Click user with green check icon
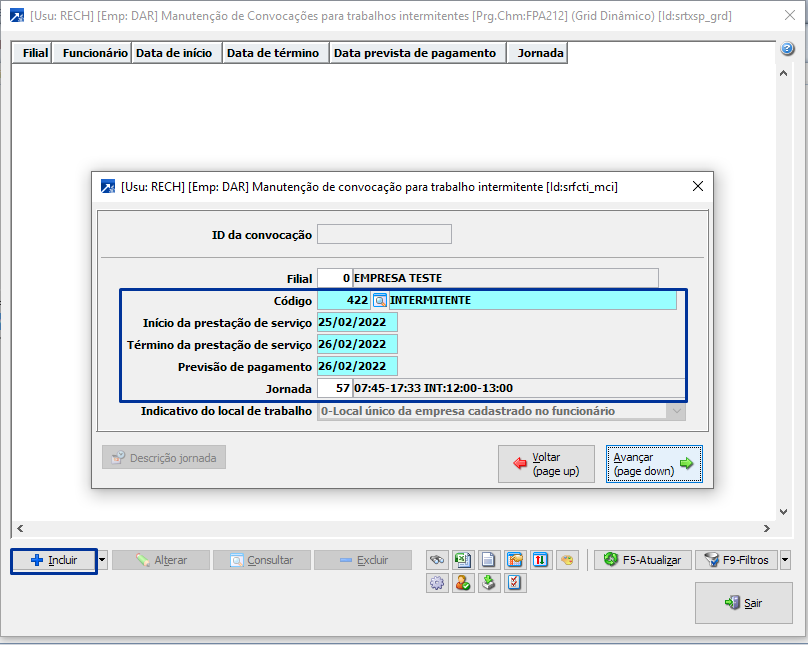This screenshot has width=808, height=645. pos(463,583)
